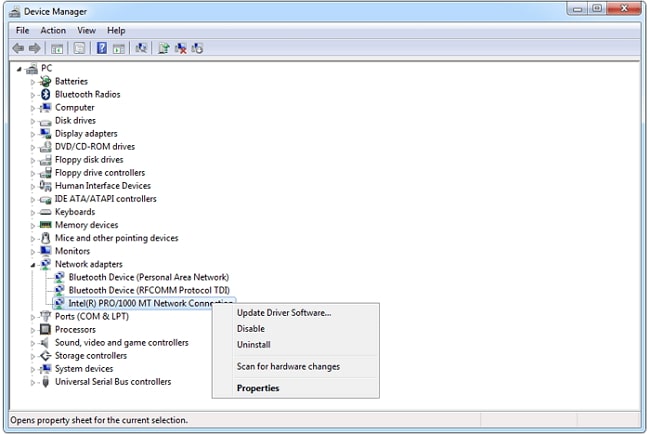Click the blue Help question-mark toolbar icon
This screenshot has width=650, height=434.
point(102,48)
